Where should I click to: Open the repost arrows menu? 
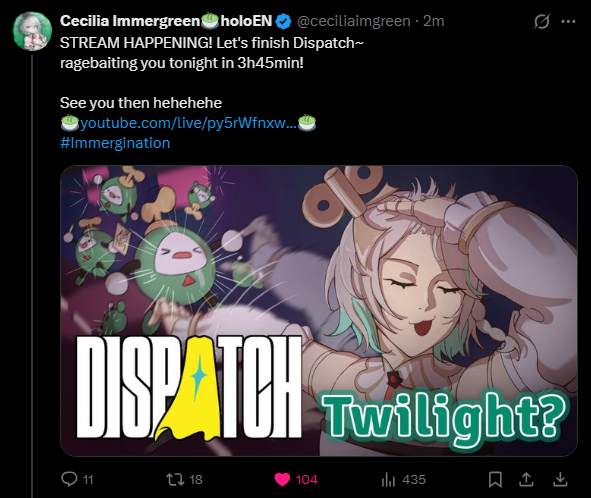175,479
